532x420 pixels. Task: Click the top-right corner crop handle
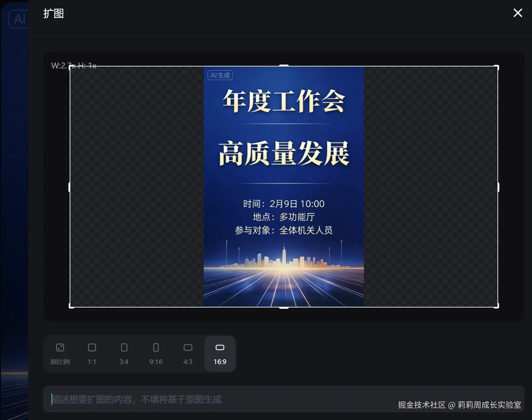click(x=497, y=67)
